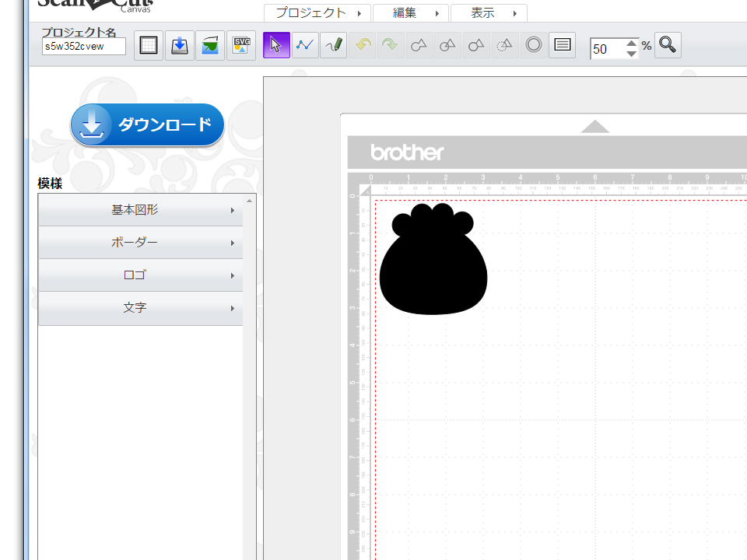Click the magnifying glass zoom icon
This screenshot has height=560, width=747.
[x=668, y=45]
